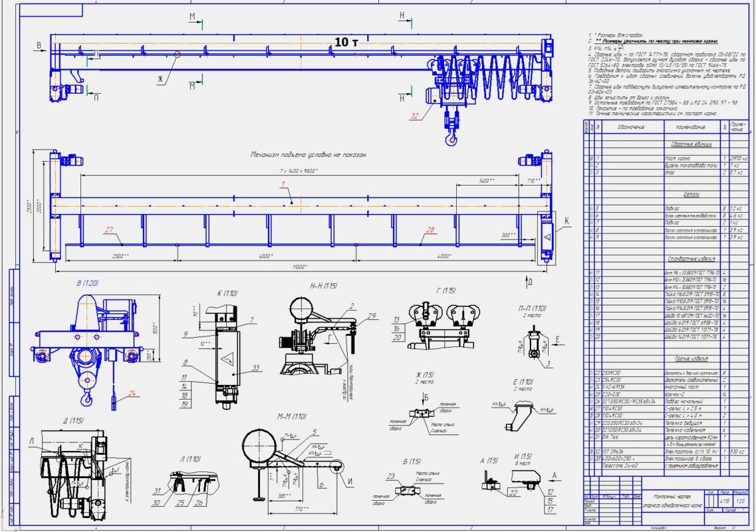Viewport: 756px width, 532px height.
Task: Click the "300**" dimension near the cabinet
Action: [508, 235]
